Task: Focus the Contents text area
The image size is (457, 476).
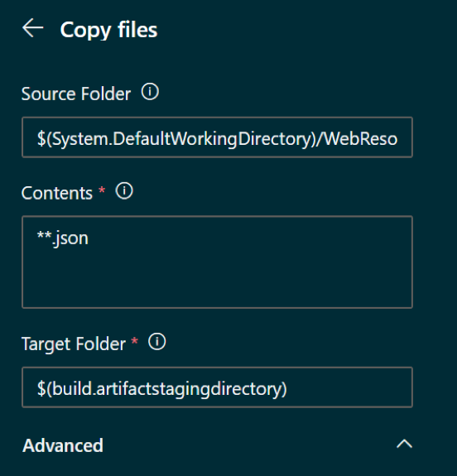Action: coord(217,262)
